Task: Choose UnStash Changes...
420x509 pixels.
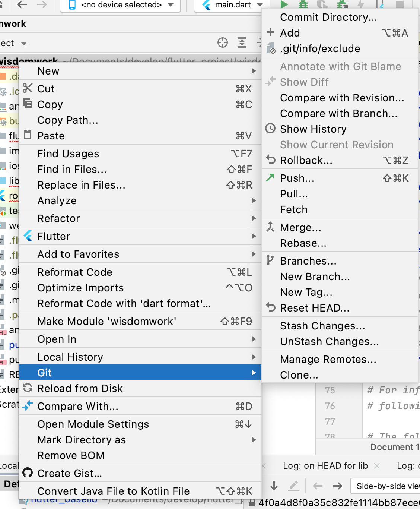Action: [340, 341]
